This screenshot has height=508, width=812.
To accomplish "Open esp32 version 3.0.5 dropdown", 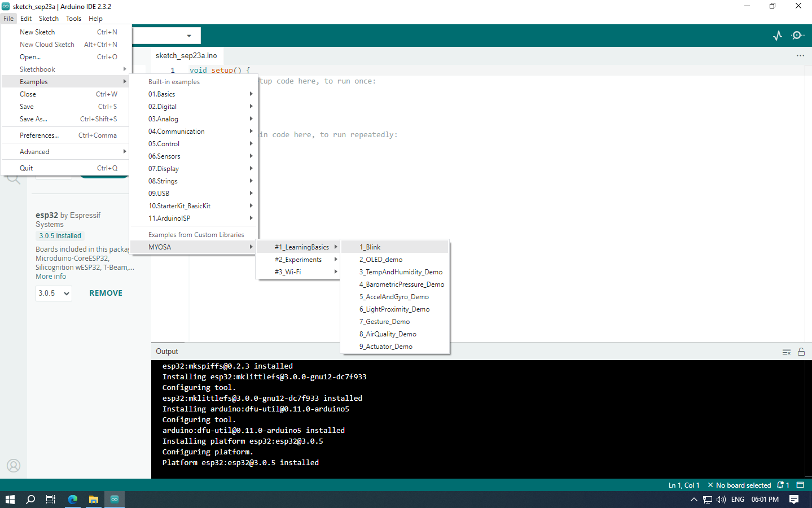I will click(x=54, y=293).
